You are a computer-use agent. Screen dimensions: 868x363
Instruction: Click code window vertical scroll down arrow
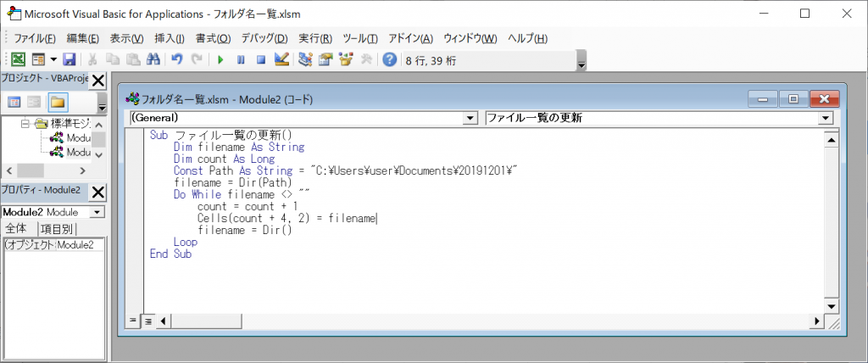tap(831, 306)
